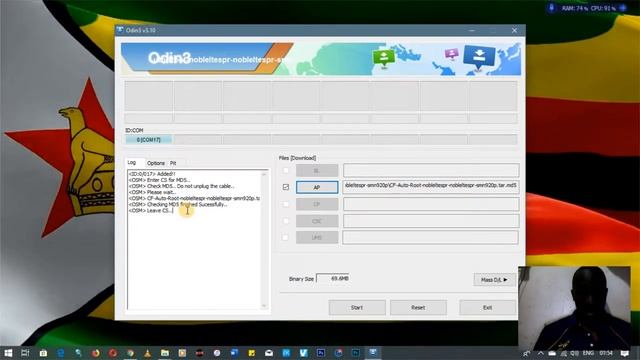The width and height of the screenshot is (640, 360).
Task: Click the BL file button
Action: (317, 170)
